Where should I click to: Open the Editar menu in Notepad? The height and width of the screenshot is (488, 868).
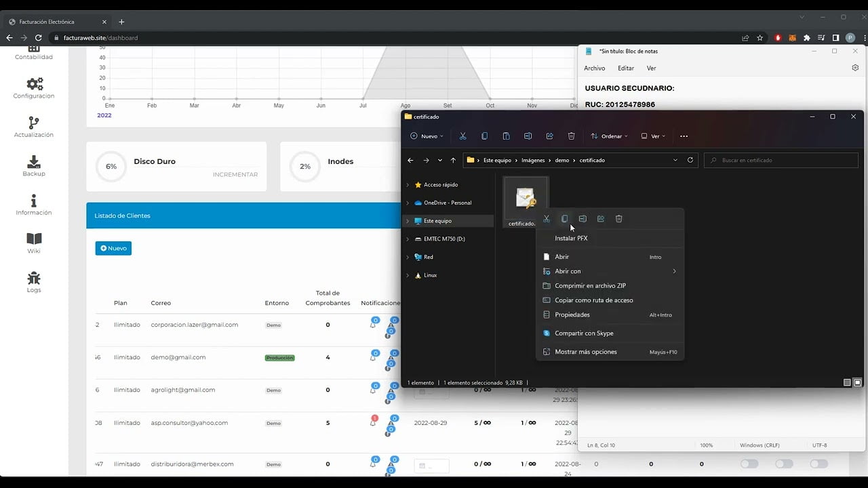[626, 68]
